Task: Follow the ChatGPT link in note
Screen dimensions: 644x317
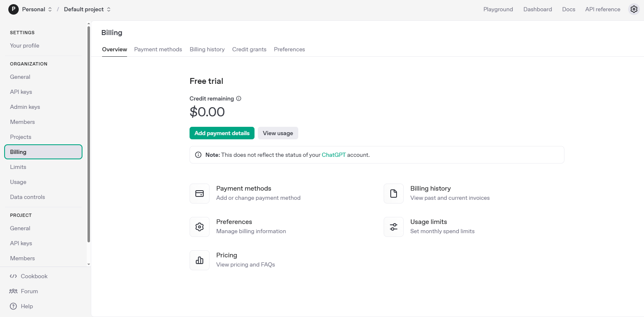Action: pyautogui.click(x=334, y=155)
